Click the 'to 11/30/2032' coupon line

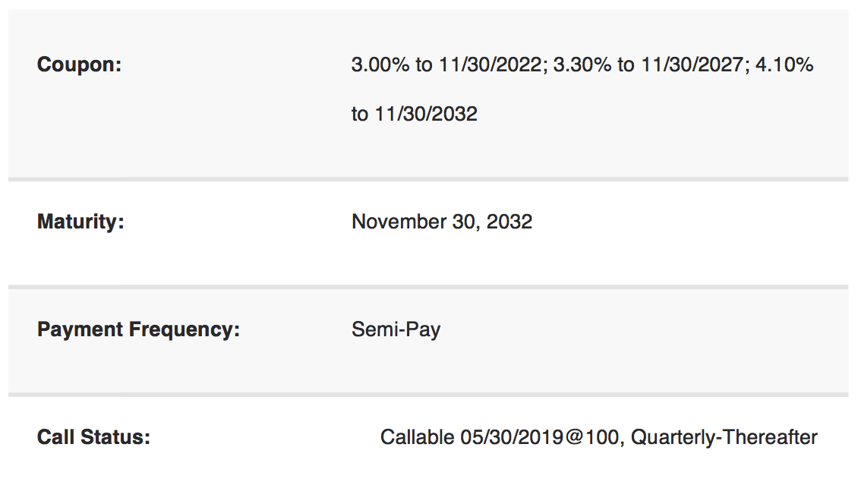(x=415, y=114)
